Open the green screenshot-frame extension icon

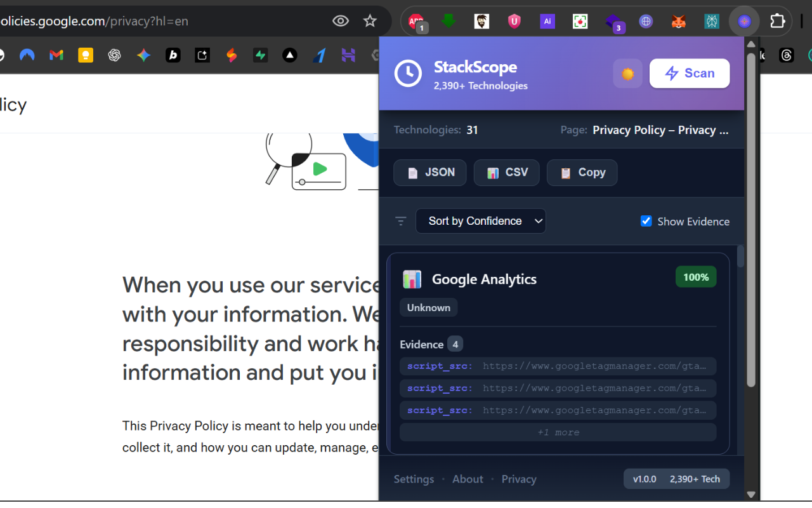580,21
